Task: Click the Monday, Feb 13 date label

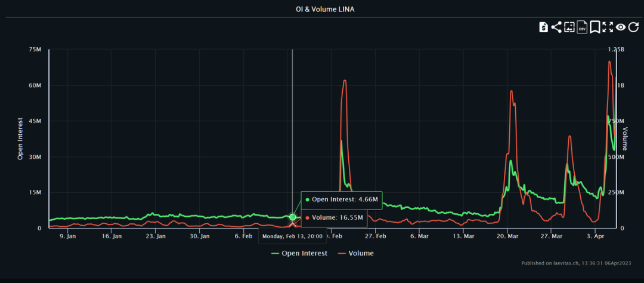Action: [x=292, y=237]
